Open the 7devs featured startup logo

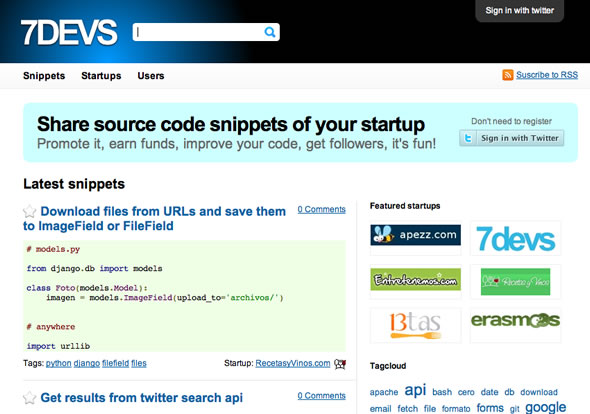click(x=515, y=239)
